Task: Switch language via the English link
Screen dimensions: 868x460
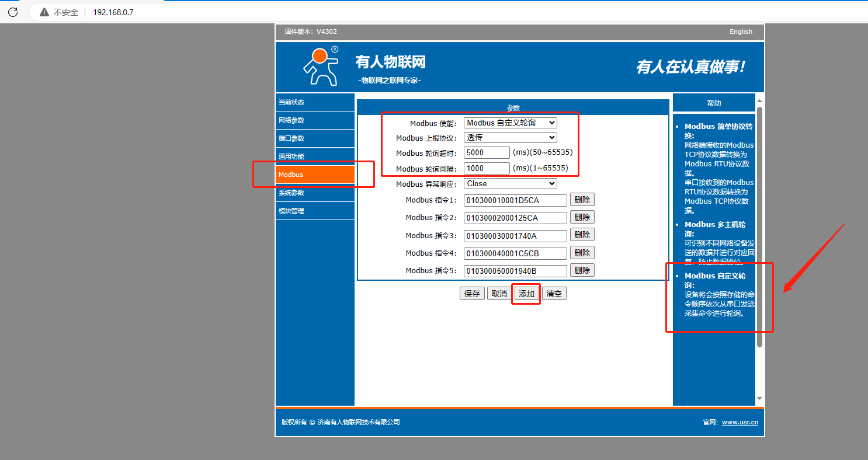Action: tap(741, 32)
